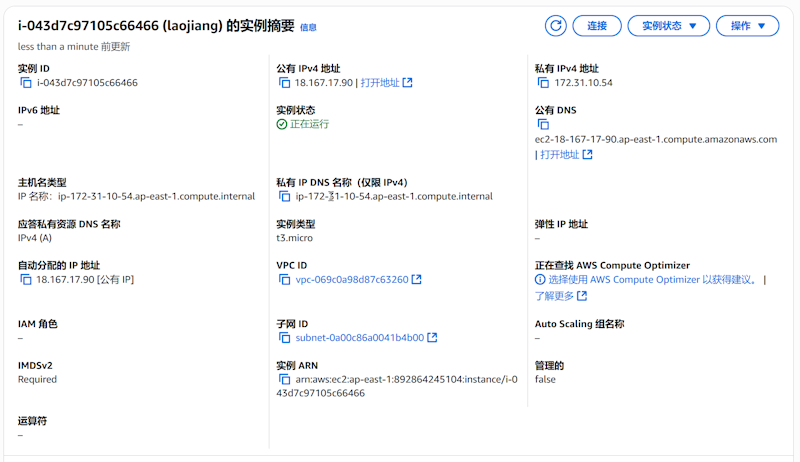This screenshot has height=462, width=800.
Task: Click the Compute Optimizer info icon
Action: point(541,280)
